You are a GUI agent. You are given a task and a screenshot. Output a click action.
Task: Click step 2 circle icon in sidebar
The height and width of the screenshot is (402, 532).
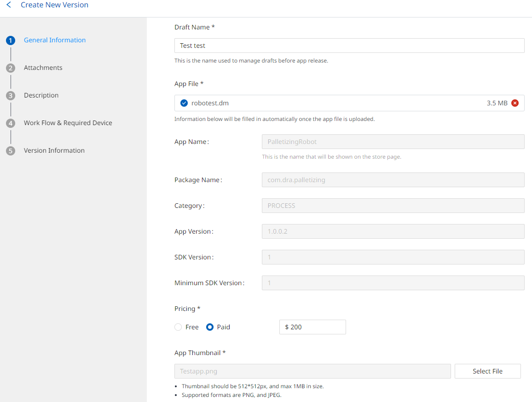11,68
